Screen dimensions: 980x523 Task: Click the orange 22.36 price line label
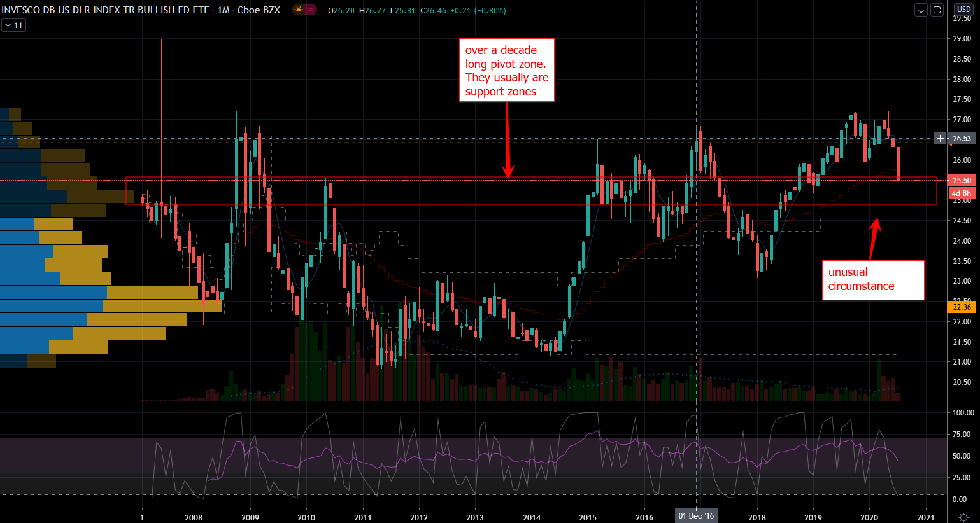[x=962, y=307]
